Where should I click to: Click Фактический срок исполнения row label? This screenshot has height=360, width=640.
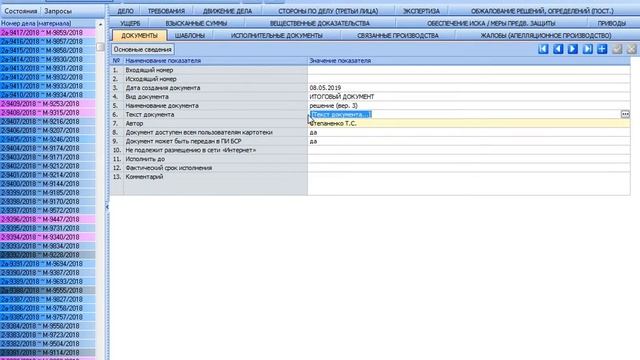pyautogui.click(x=169, y=168)
